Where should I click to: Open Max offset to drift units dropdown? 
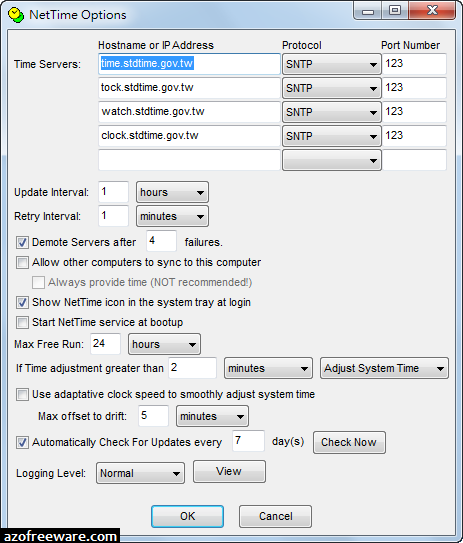pos(212,416)
